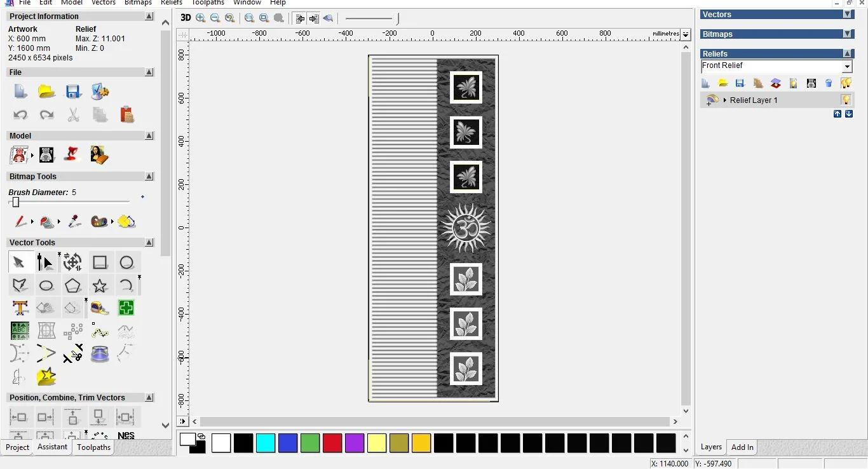Viewport: 868px width, 469px height.
Task: Open file using yellow folder icon
Action: [46, 92]
